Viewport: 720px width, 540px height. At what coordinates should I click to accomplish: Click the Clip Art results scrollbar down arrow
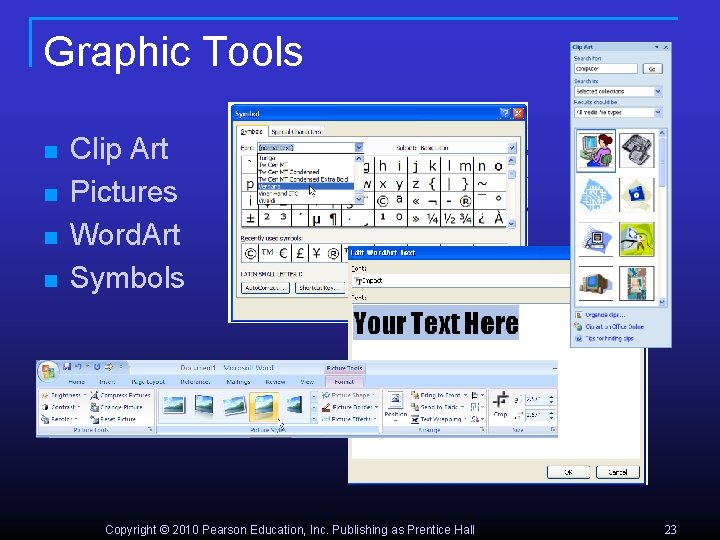pos(662,302)
